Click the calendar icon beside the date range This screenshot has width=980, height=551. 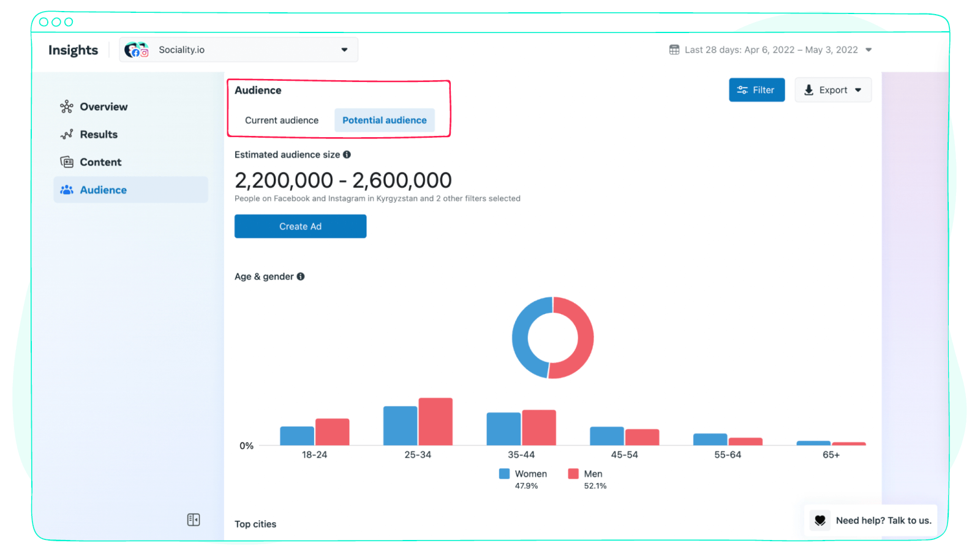[x=674, y=50]
